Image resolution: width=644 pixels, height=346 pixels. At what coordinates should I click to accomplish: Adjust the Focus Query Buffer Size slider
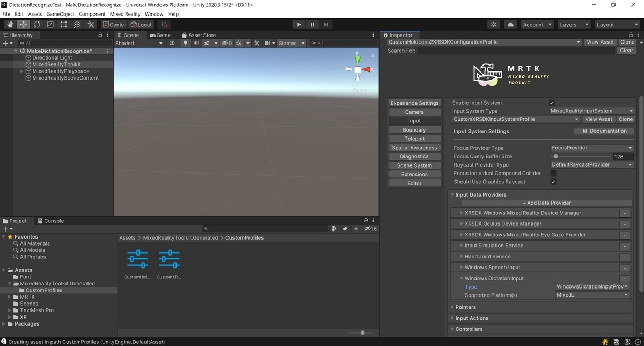[x=581, y=156]
